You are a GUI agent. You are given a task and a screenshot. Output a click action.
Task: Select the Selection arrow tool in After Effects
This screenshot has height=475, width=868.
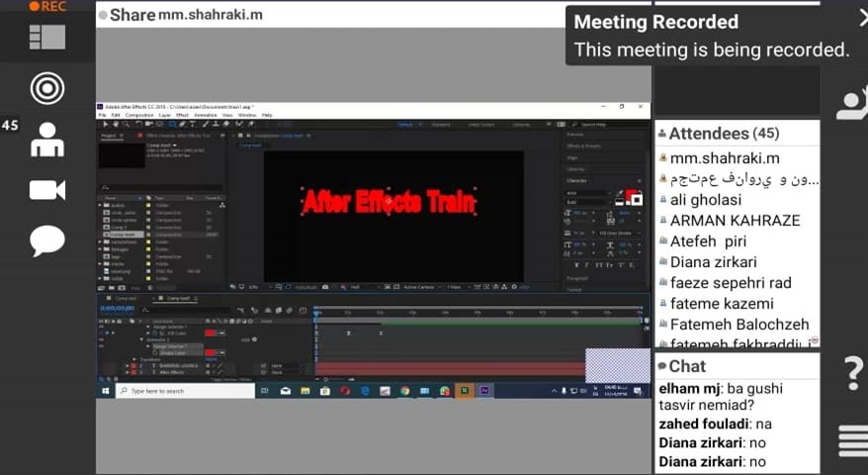[x=105, y=124]
